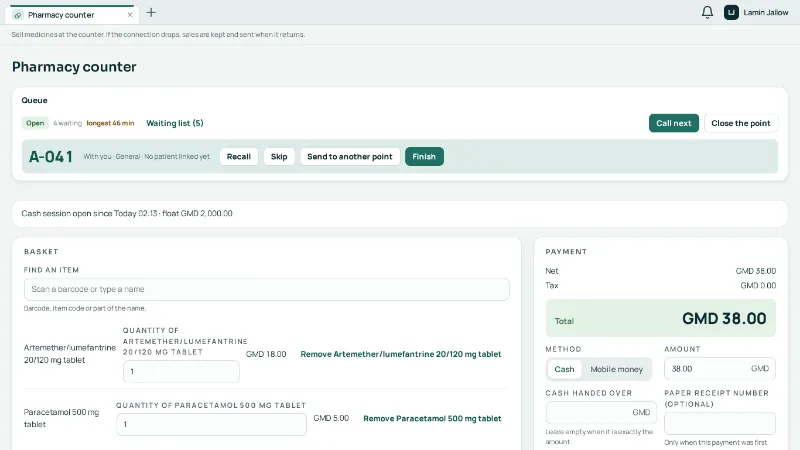Select Mobile money payment method

tap(616, 369)
